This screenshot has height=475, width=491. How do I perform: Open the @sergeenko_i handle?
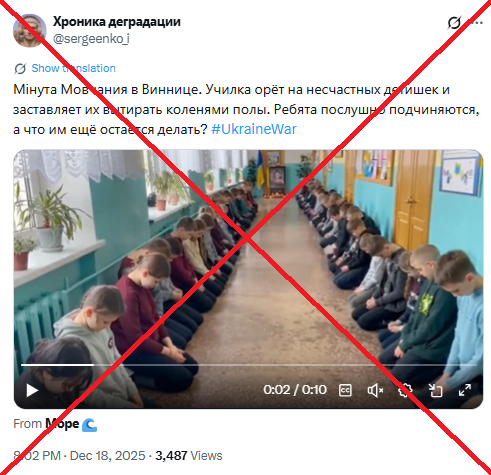click(x=91, y=39)
